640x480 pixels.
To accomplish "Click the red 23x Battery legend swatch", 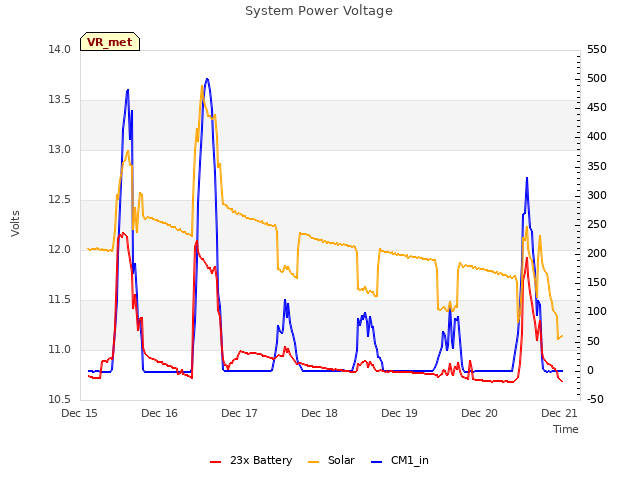I will [x=216, y=462].
